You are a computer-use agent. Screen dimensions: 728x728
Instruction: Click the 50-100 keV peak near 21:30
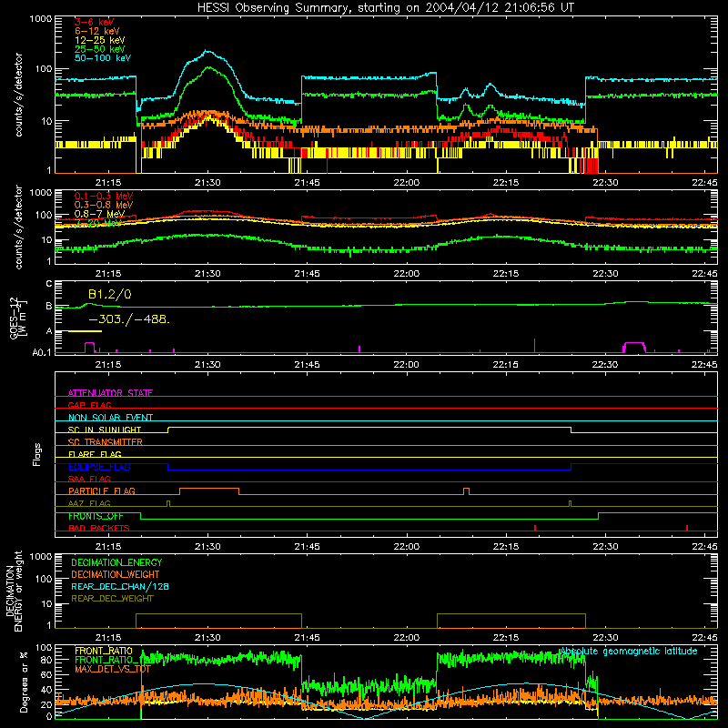coord(207,52)
